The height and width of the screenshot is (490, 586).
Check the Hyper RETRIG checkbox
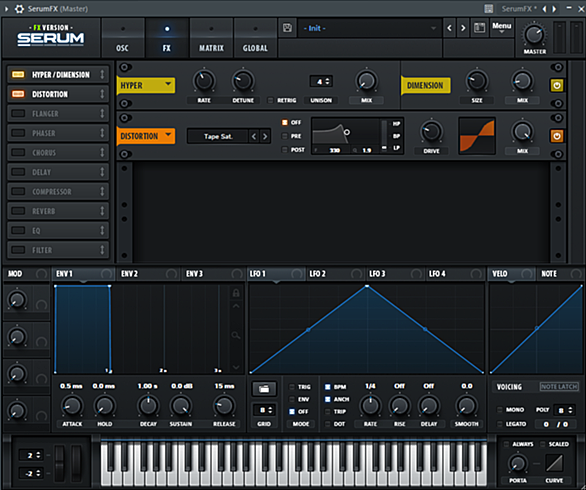point(271,100)
